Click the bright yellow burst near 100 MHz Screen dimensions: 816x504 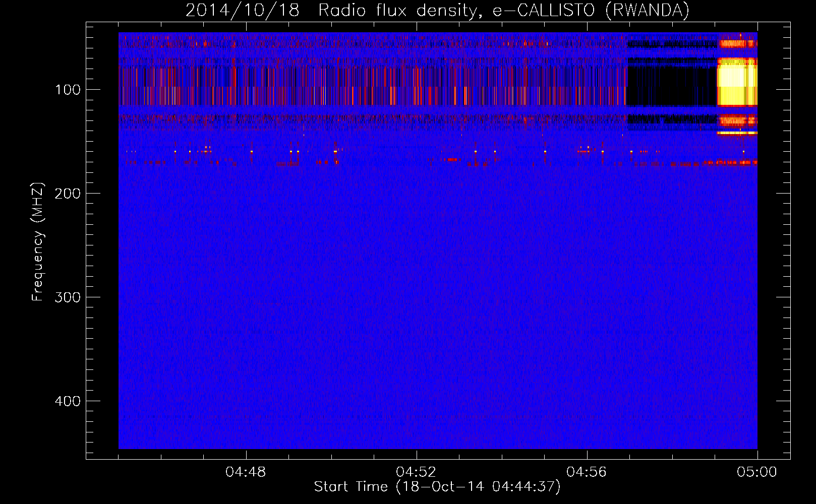[737, 82]
